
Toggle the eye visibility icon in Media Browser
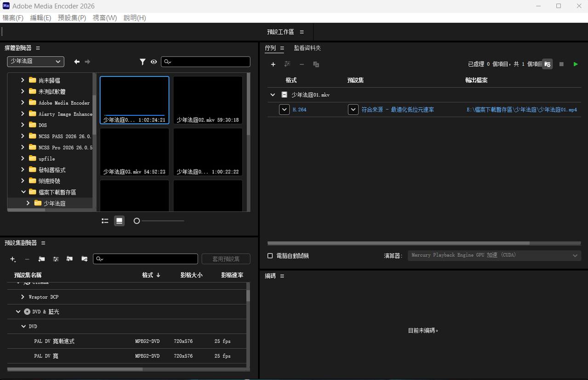(154, 62)
